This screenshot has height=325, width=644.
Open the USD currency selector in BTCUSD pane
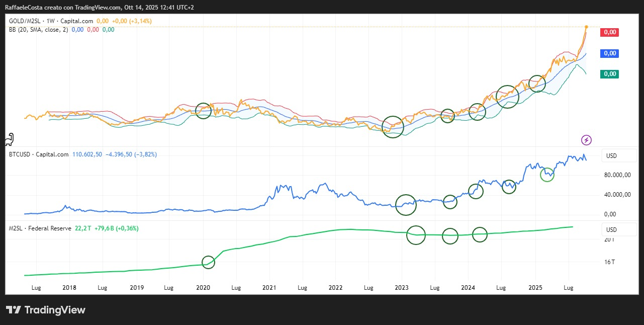point(611,156)
